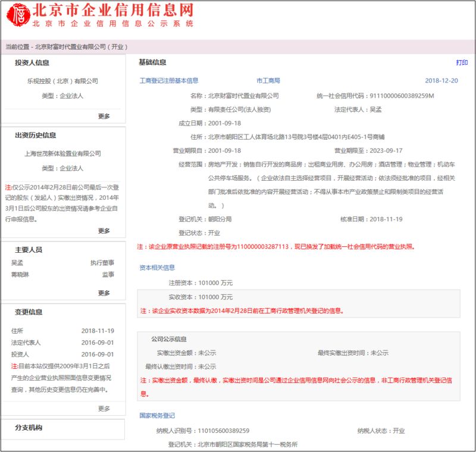Click the 登记状态 value 开业
476x452 pixels.
[x=214, y=233]
